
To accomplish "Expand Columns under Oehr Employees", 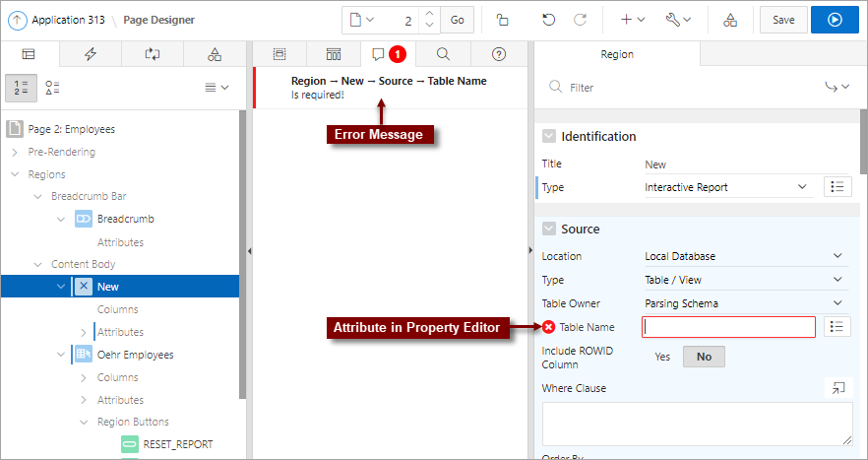I will click(84, 377).
